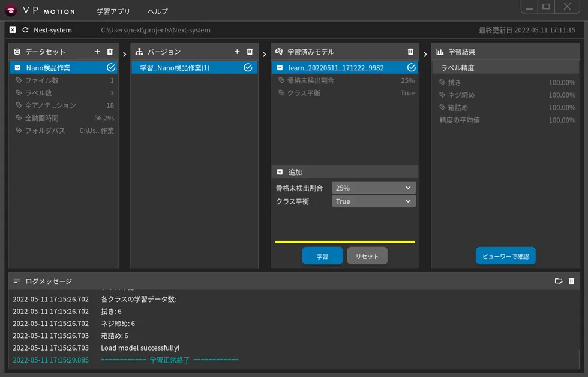Add a new version in バージョン panel
588x377 pixels.
coord(237,52)
